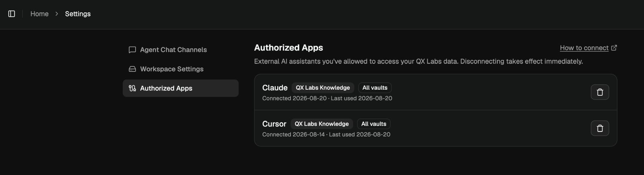The height and width of the screenshot is (175, 644).
Task: Click the Authorized Apps connection icon
Action: coord(132,88)
